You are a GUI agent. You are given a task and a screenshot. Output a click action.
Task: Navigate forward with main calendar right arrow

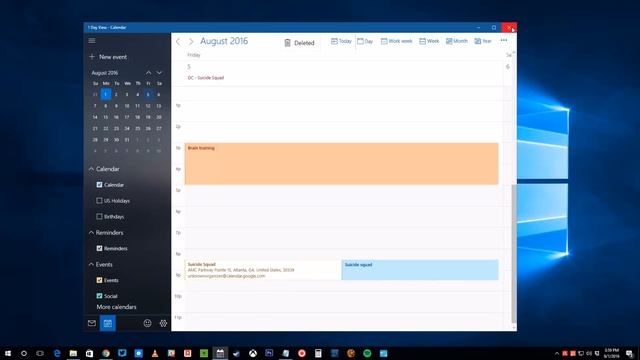191,42
